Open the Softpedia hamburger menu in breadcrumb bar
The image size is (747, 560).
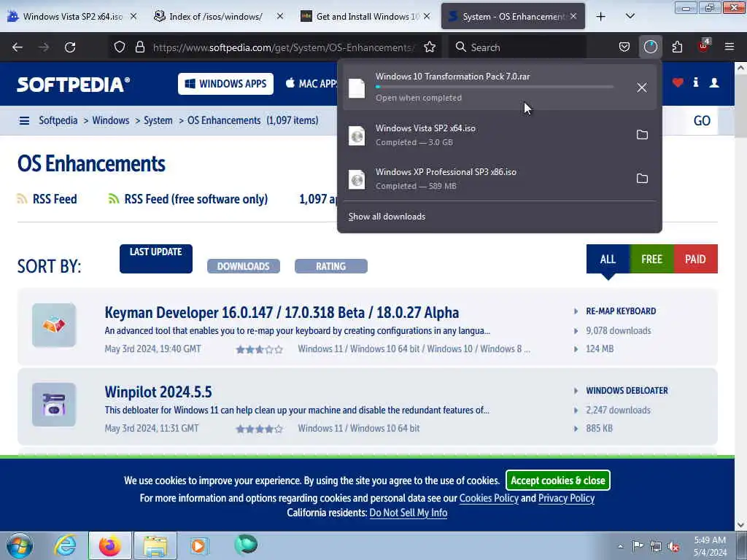point(24,120)
